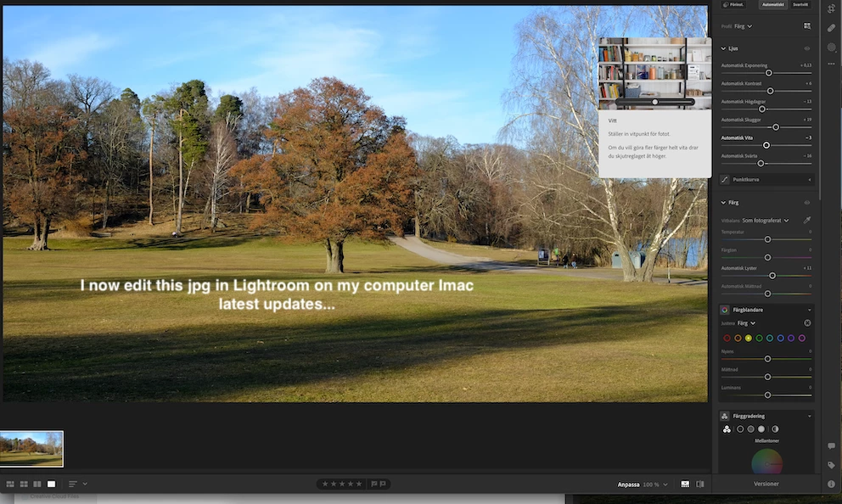Select magenta color mixer channel
Viewport: 842px width, 504px height.
[802, 339]
